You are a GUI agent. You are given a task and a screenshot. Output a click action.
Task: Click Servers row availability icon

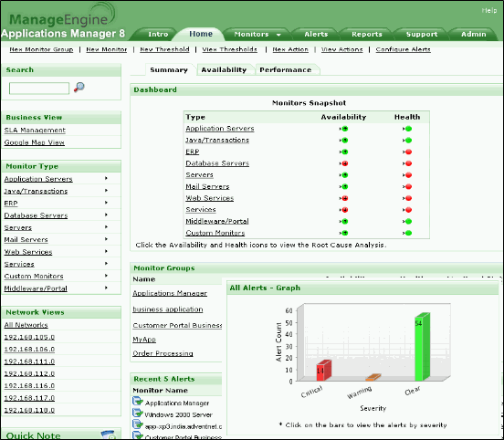point(344,175)
